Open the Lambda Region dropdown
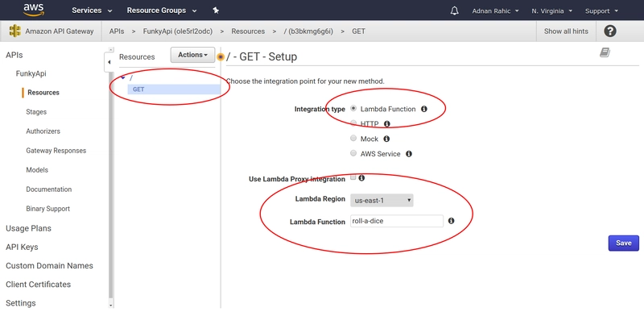644x312 pixels. pos(382,200)
